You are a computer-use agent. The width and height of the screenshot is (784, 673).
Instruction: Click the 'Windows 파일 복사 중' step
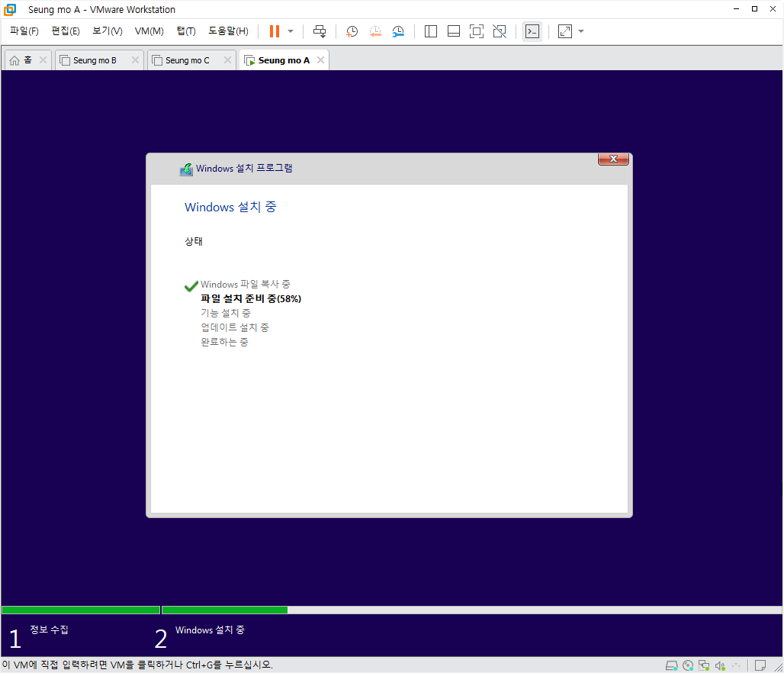click(x=245, y=284)
